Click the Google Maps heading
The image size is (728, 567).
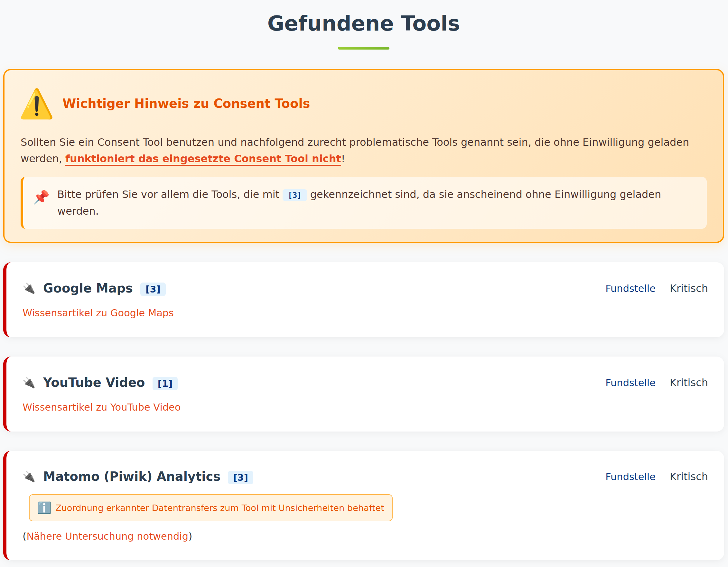[88, 288]
